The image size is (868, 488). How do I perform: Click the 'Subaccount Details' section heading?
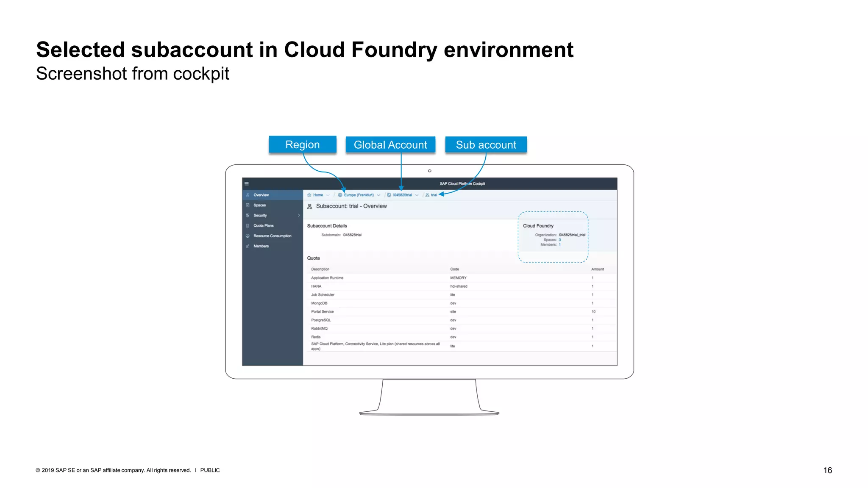(x=327, y=226)
